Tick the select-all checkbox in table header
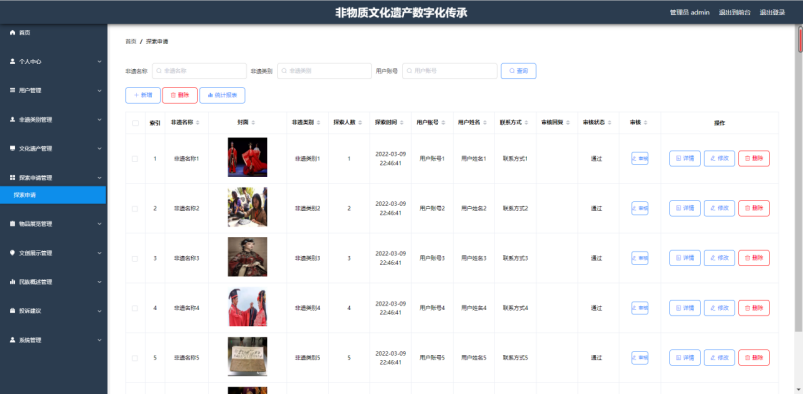 (x=135, y=123)
